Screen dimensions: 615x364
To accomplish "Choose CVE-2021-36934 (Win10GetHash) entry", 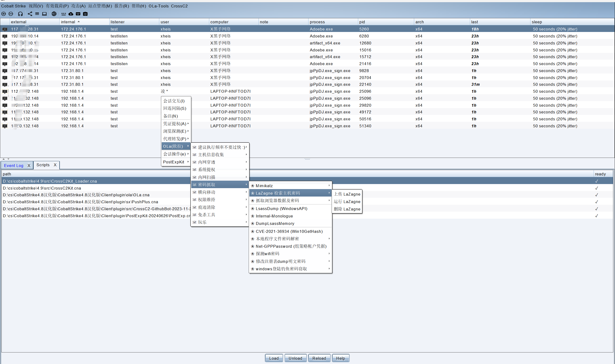I will (291, 231).
